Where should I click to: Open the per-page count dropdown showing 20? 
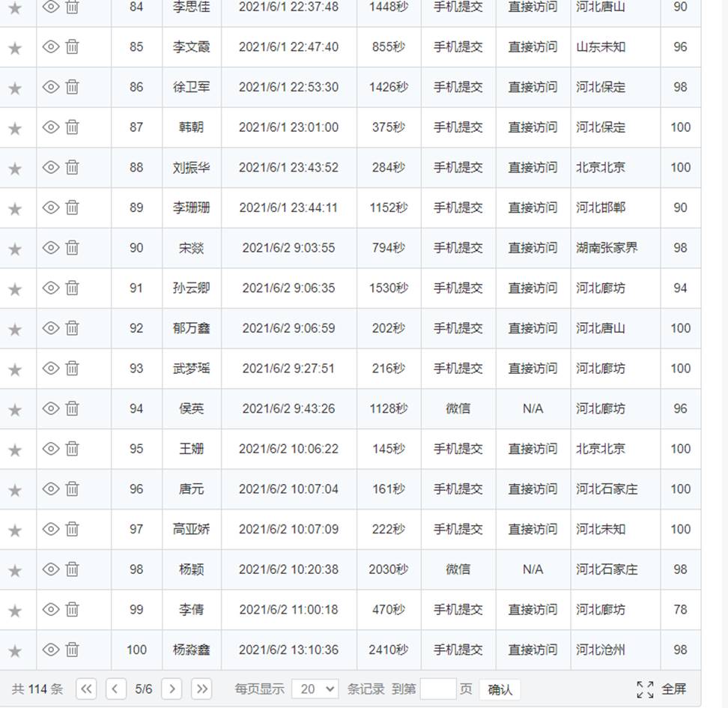[315, 689]
